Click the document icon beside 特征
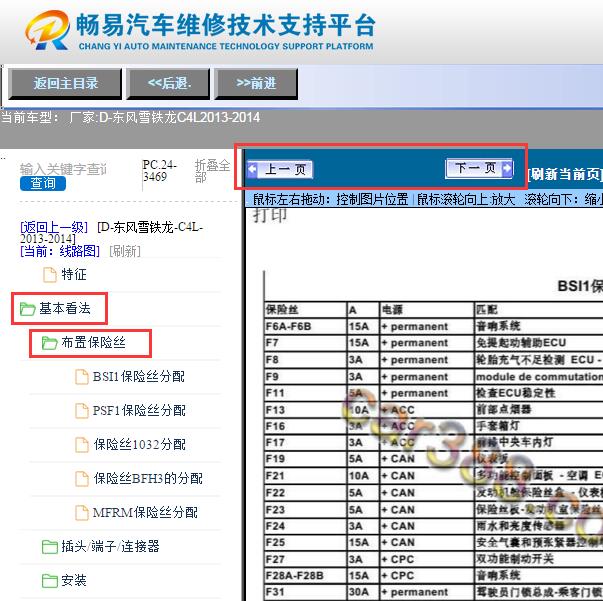 click(x=50, y=275)
